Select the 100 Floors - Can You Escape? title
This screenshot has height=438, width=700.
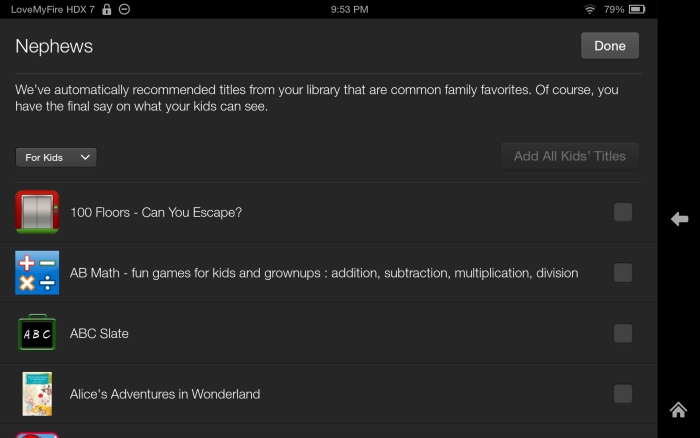coord(156,212)
